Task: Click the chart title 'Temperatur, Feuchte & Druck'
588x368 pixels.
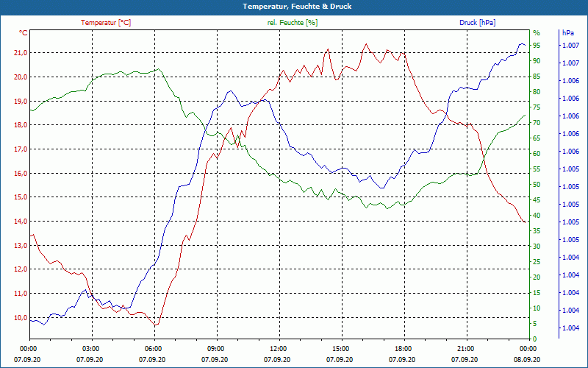Action: tap(297, 7)
